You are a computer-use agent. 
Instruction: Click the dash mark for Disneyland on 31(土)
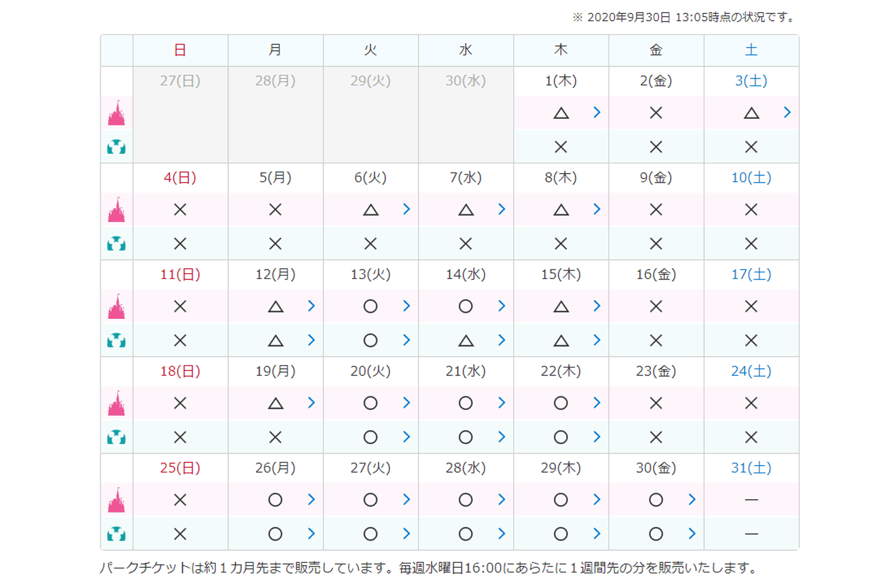pos(752,500)
